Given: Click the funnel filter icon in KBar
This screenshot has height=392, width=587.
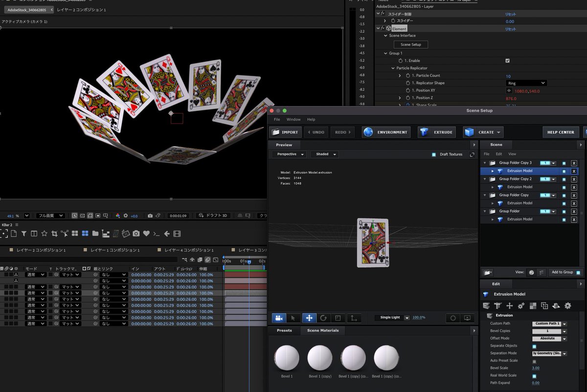Looking at the screenshot, I should click(x=23, y=234).
